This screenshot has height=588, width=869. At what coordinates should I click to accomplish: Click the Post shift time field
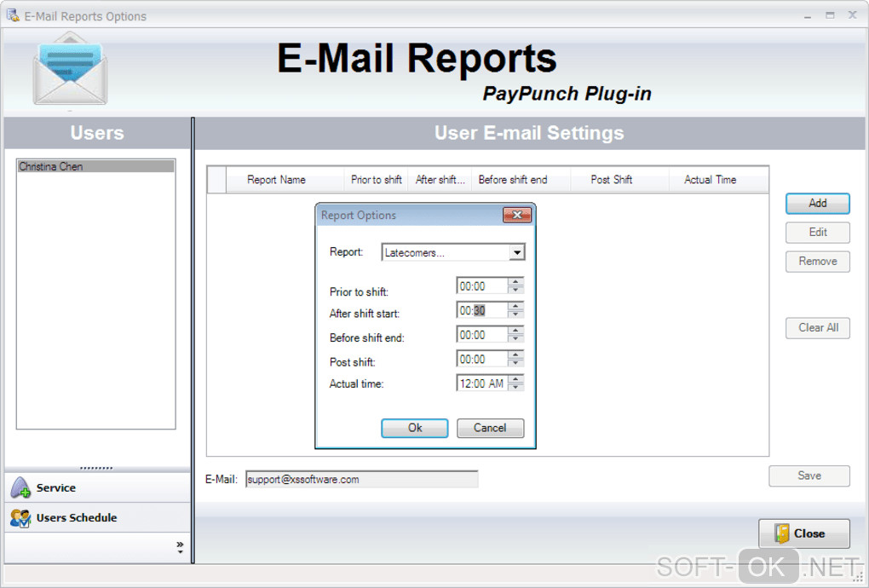tap(481, 359)
